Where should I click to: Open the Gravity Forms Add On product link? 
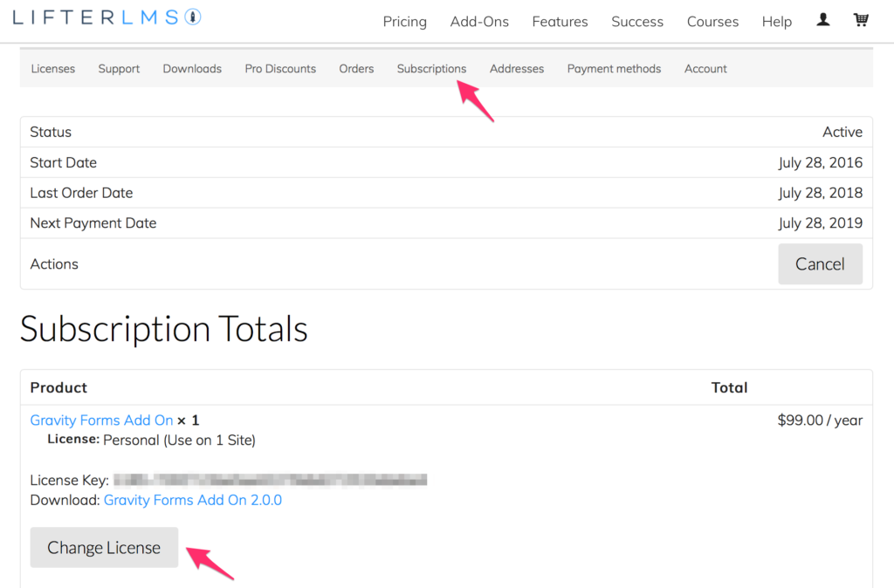coord(101,420)
